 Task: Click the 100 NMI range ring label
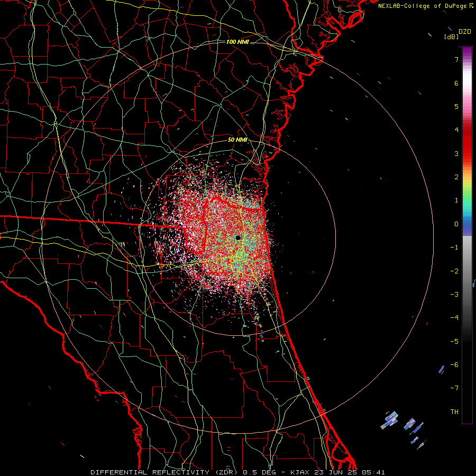237,42
